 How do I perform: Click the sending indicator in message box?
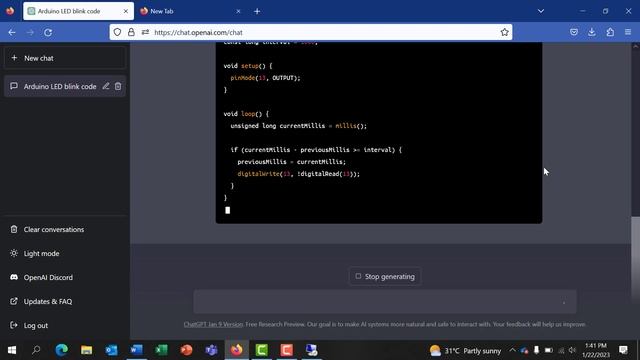[564, 302]
